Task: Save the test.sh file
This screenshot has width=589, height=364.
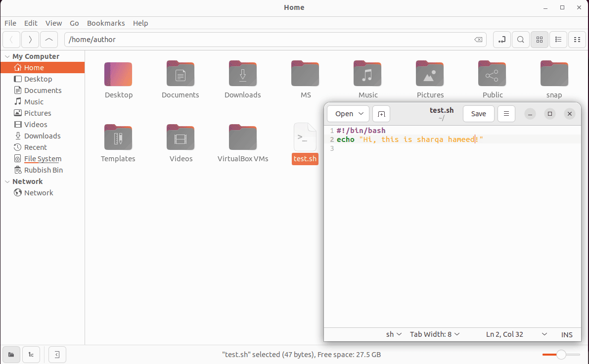Action: (478, 114)
